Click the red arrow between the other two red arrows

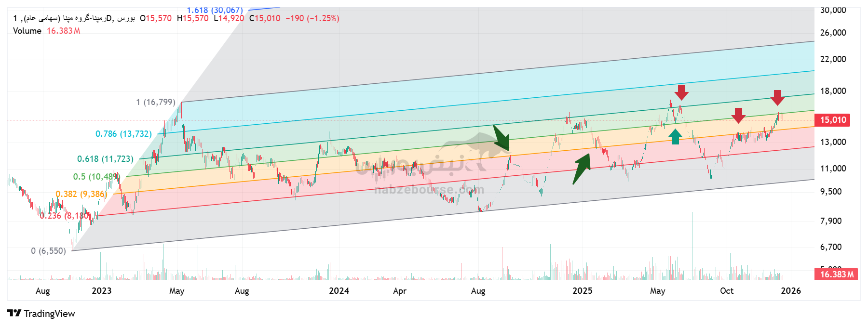point(738,116)
